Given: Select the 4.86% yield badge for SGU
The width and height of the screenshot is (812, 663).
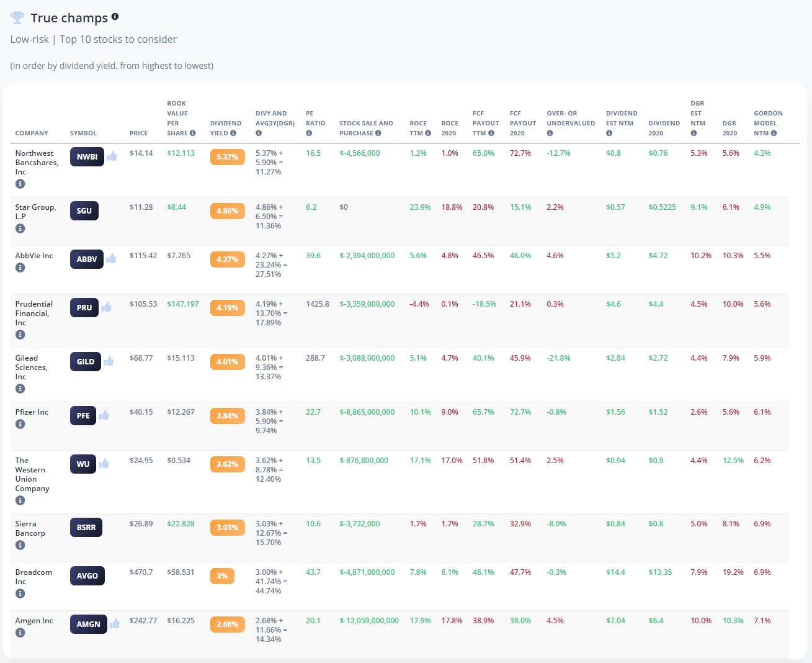Looking at the screenshot, I should click(228, 211).
